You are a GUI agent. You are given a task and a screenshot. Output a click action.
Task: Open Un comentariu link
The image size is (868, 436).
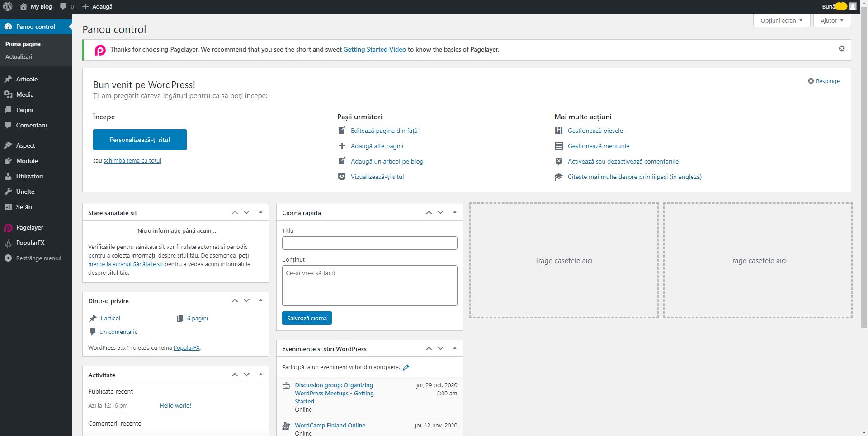(118, 332)
